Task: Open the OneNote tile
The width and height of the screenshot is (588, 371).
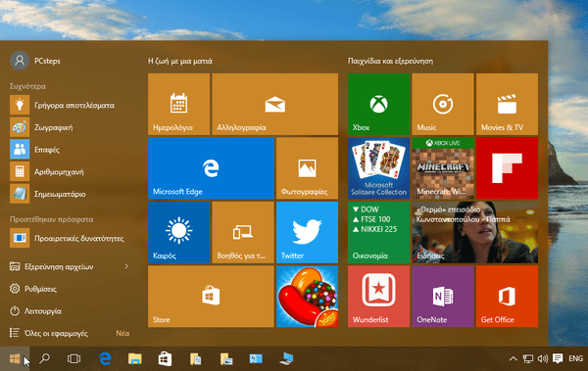Action: 443,297
